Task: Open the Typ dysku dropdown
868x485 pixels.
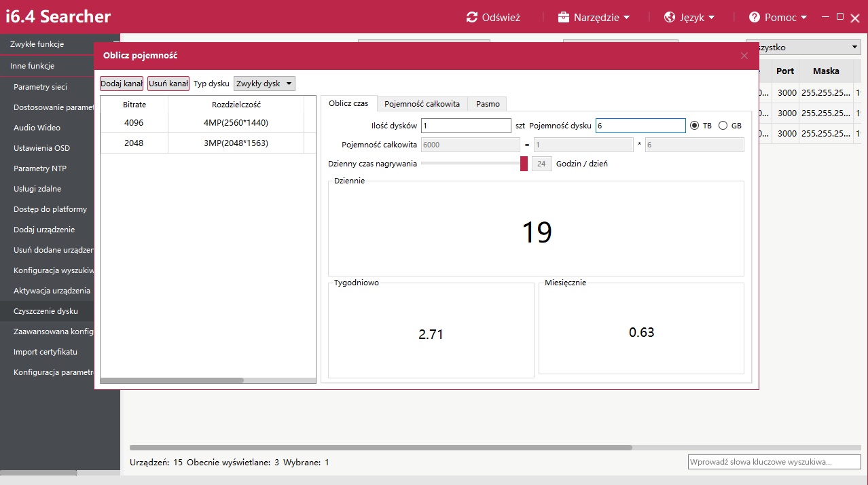Action: 264,84
